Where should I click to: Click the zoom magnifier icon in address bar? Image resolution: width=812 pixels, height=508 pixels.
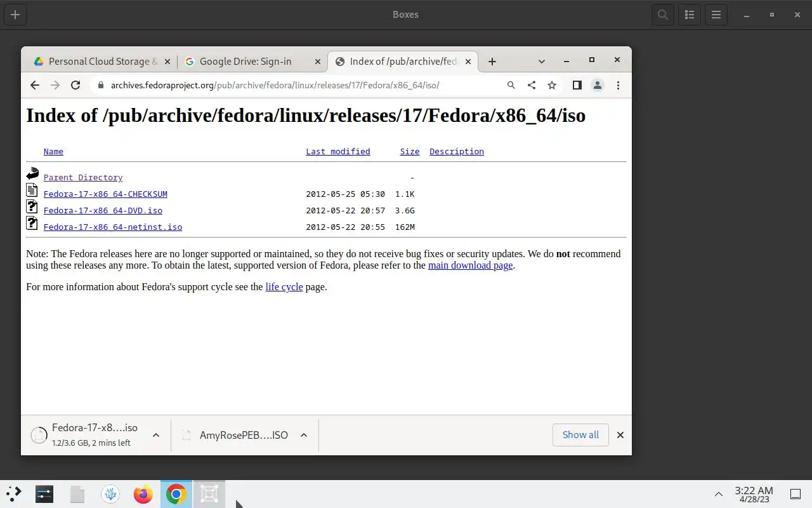(511, 85)
